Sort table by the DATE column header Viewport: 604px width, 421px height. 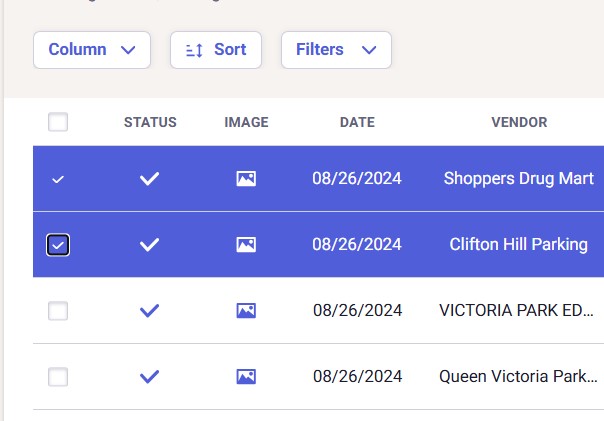pyautogui.click(x=357, y=122)
